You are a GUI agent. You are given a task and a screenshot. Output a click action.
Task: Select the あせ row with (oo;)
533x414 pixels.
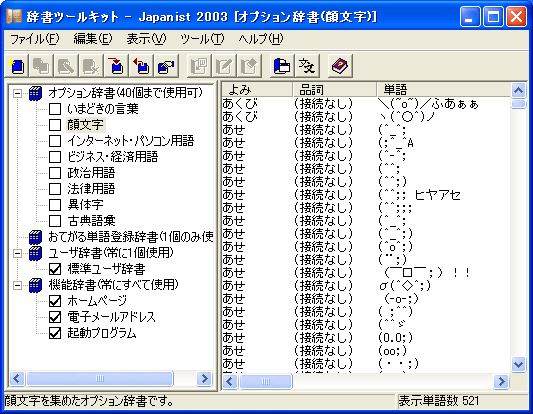pyautogui.click(x=366, y=351)
